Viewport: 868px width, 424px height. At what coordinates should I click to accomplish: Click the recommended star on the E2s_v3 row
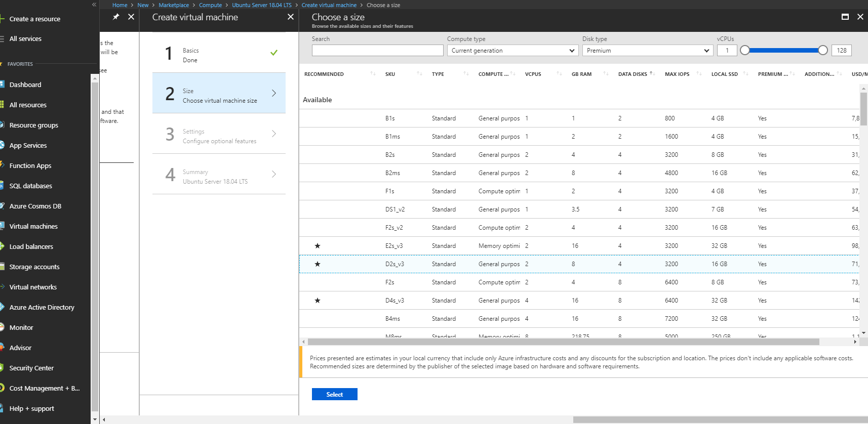(x=318, y=246)
